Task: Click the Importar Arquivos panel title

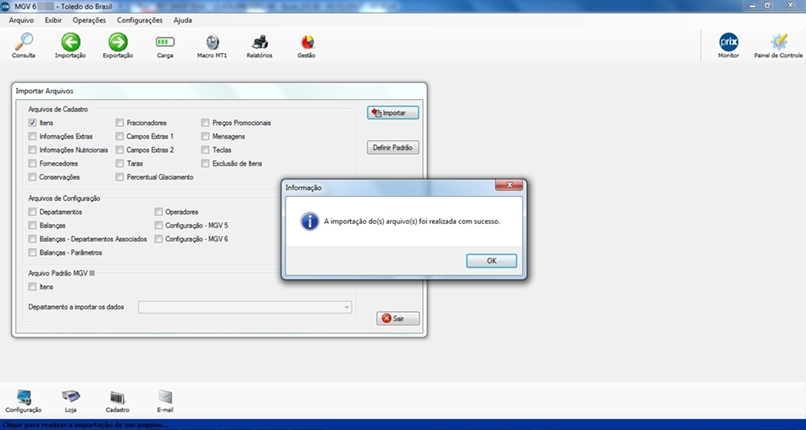Action: (x=45, y=91)
